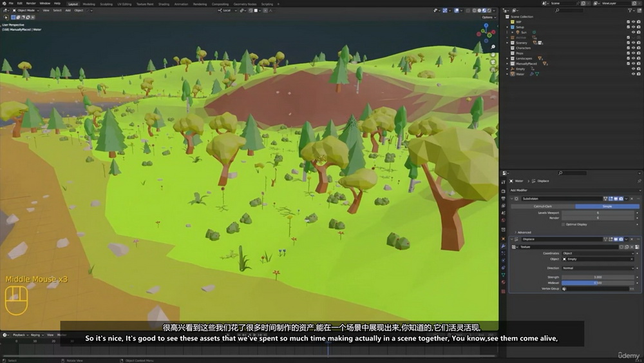Toggle Subdivision modifier viewport display

616,199
